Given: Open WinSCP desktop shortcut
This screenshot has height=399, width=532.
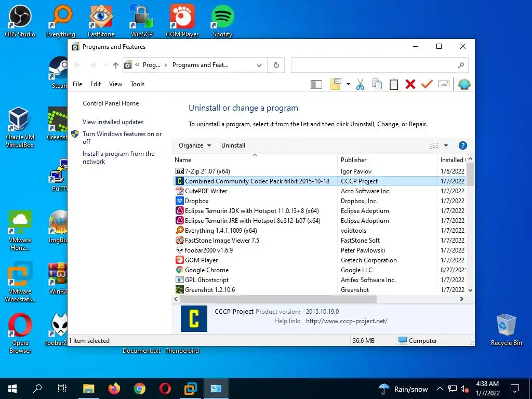Looking at the screenshot, I should tap(142, 21).
